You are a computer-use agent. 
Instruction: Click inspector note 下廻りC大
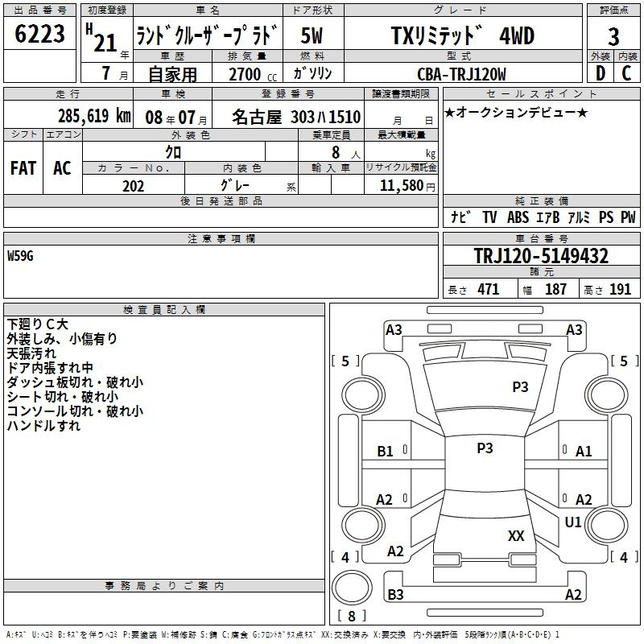tap(37, 324)
